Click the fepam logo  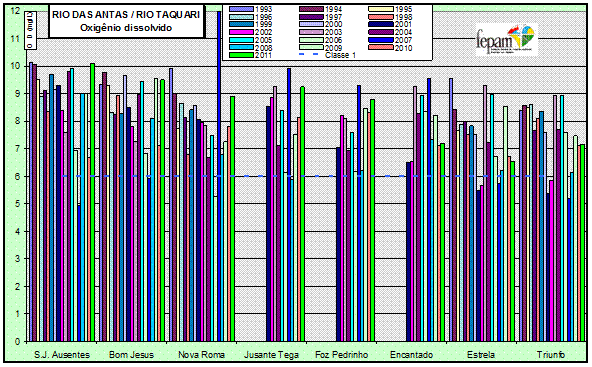506,39
